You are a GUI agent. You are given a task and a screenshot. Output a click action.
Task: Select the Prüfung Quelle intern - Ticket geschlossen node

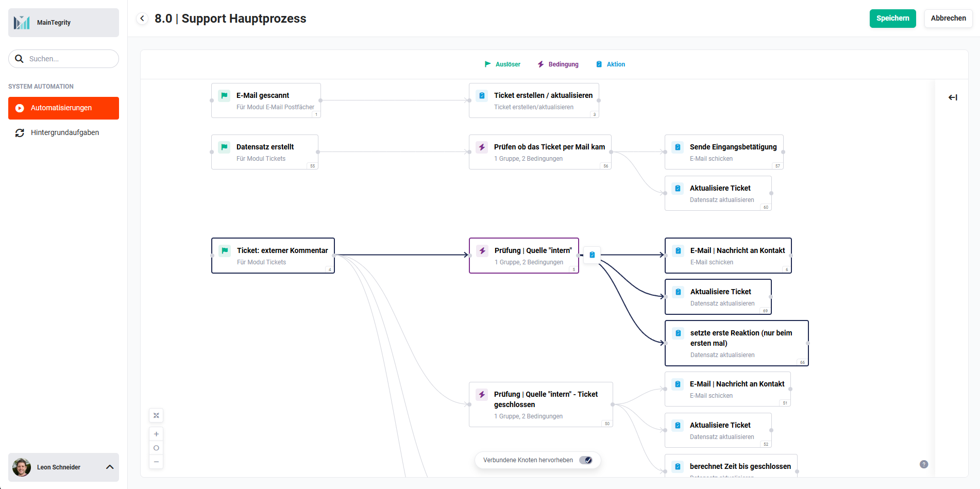541,404
